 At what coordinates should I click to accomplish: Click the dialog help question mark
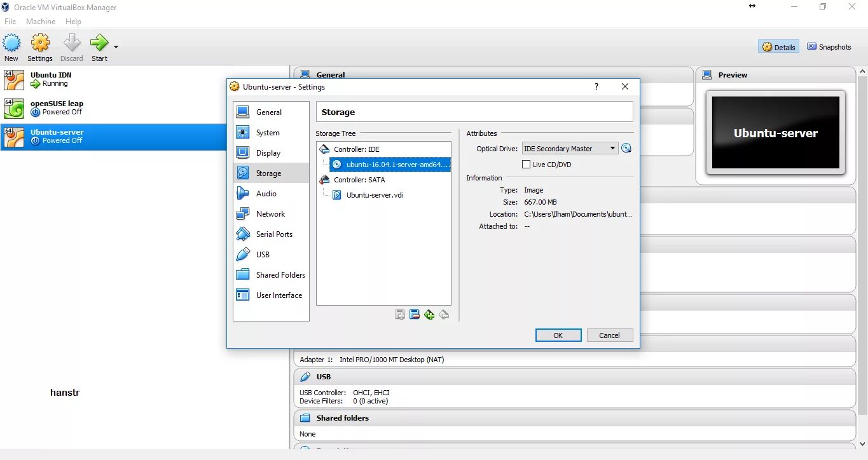pyautogui.click(x=596, y=86)
